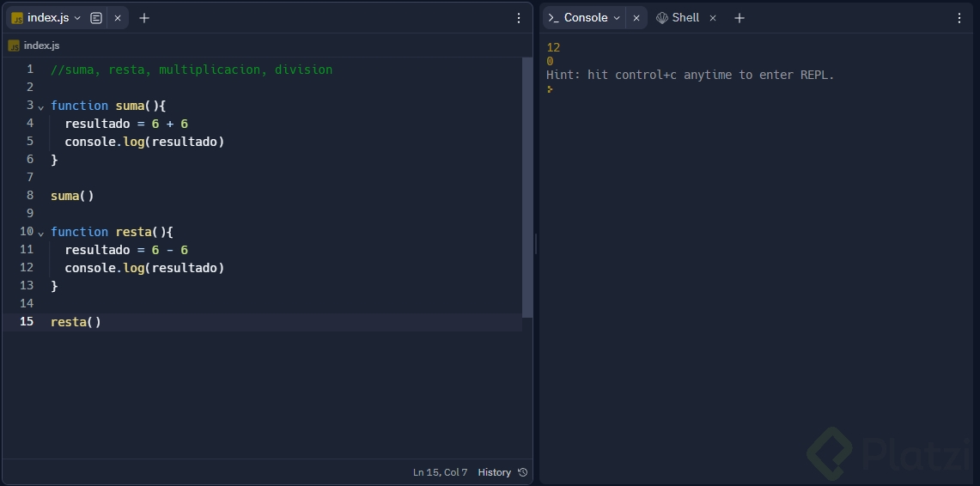Click the closing brace on line 6
This screenshot has height=486, width=980.
tap(54, 160)
